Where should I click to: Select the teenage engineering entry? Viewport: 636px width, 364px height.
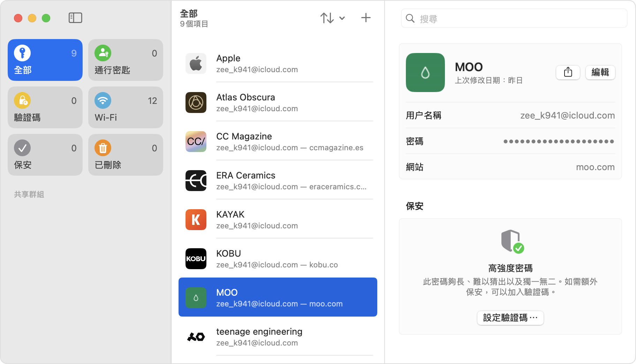click(x=278, y=337)
